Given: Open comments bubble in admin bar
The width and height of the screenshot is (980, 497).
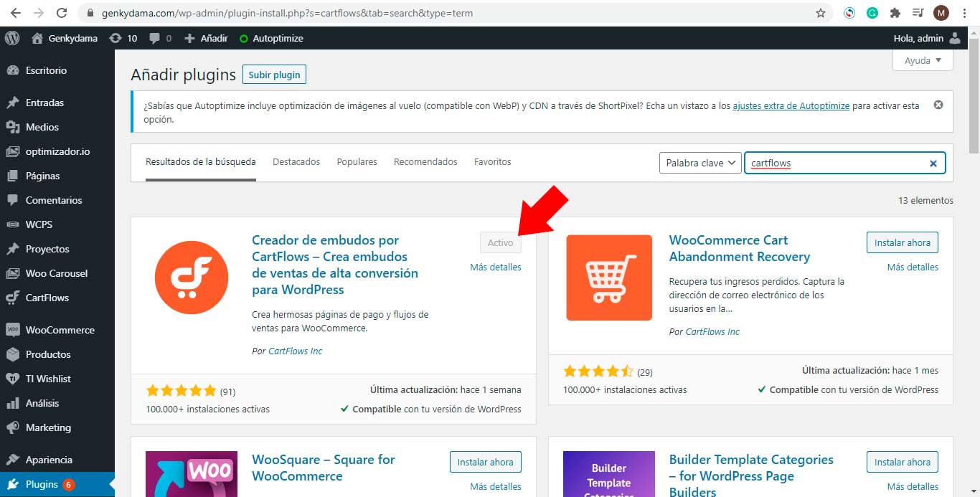Looking at the screenshot, I should click(160, 38).
